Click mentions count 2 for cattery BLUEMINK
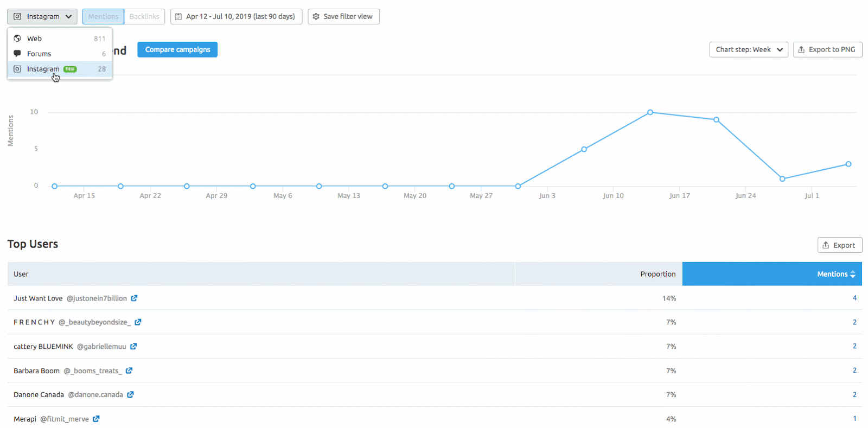 [854, 346]
